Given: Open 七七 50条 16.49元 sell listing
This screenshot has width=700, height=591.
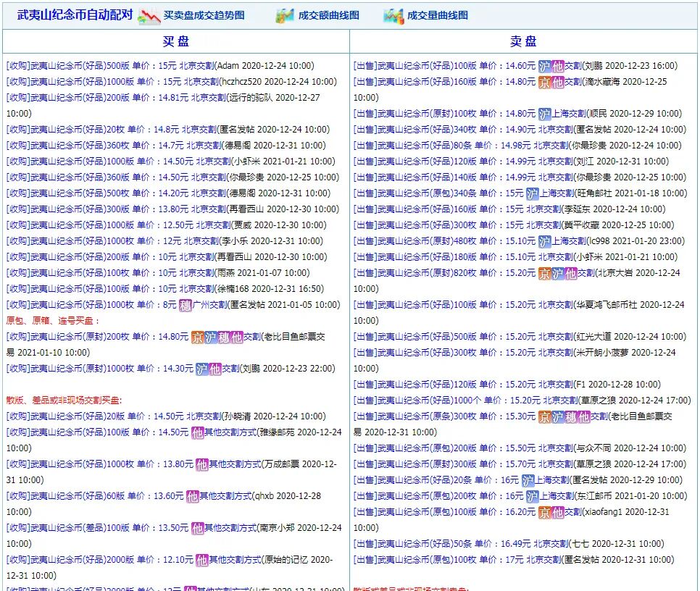Looking at the screenshot, I should tap(509, 544).
